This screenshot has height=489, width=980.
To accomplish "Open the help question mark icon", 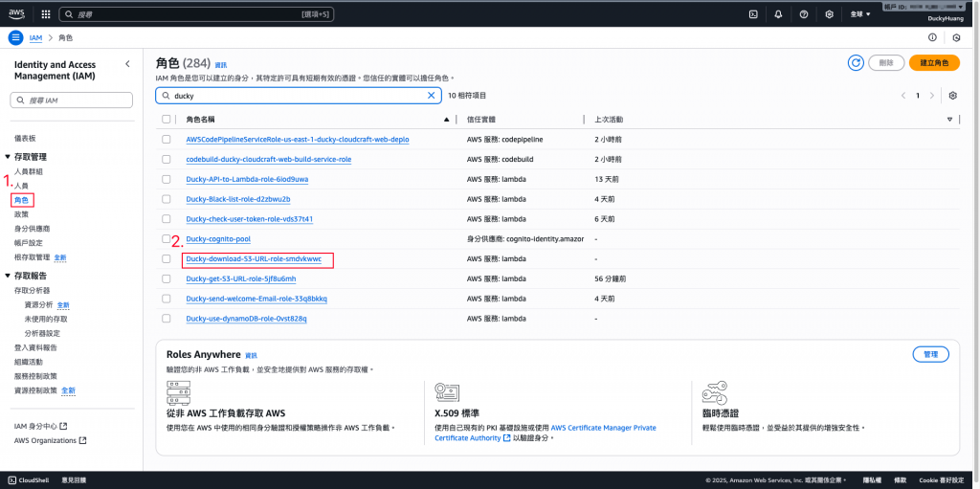I will [x=804, y=14].
